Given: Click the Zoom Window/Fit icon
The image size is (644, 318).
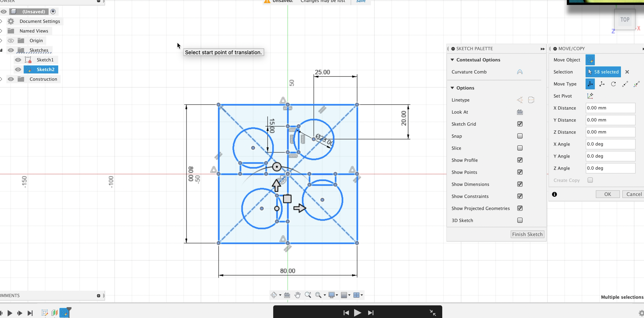Looking at the screenshot, I should (318, 295).
